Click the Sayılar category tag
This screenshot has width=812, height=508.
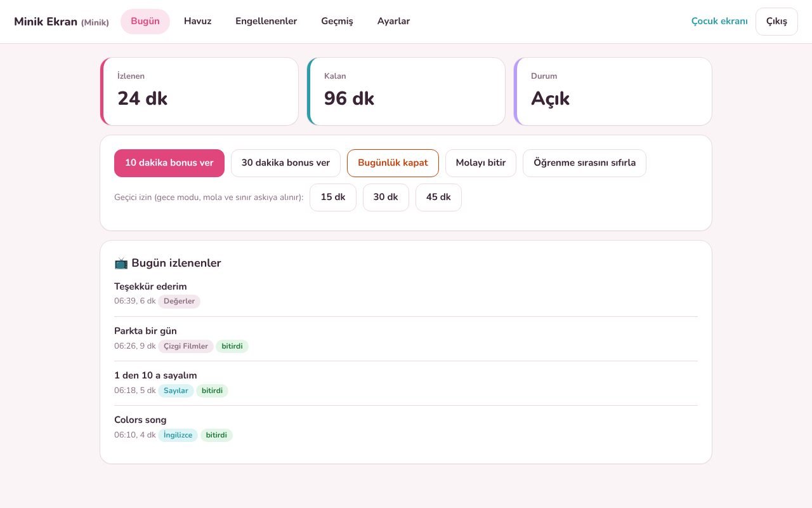click(x=176, y=391)
